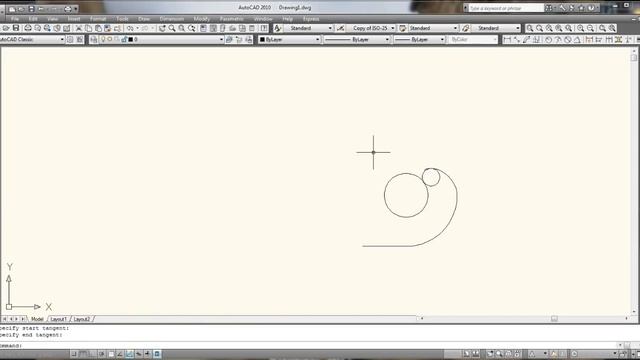Screen dimensions: 640x360
Task: Select the Match Properties tool
Action: click(108, 28)
